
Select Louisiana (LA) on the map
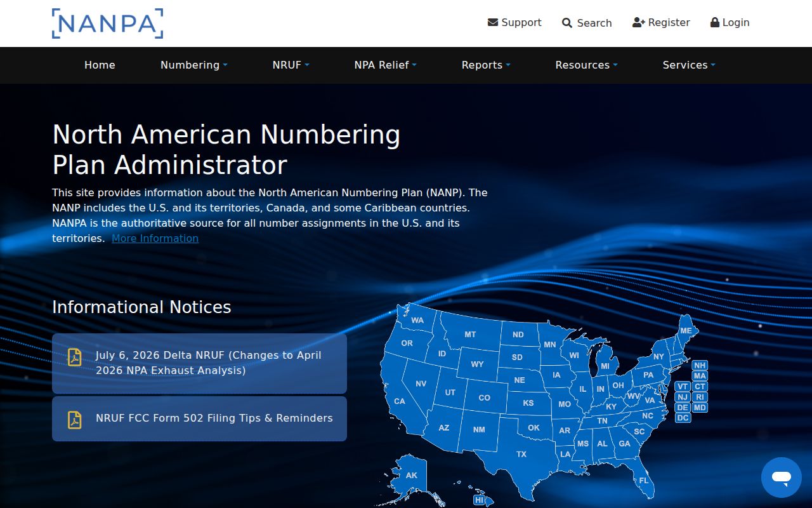coord(565,453)
